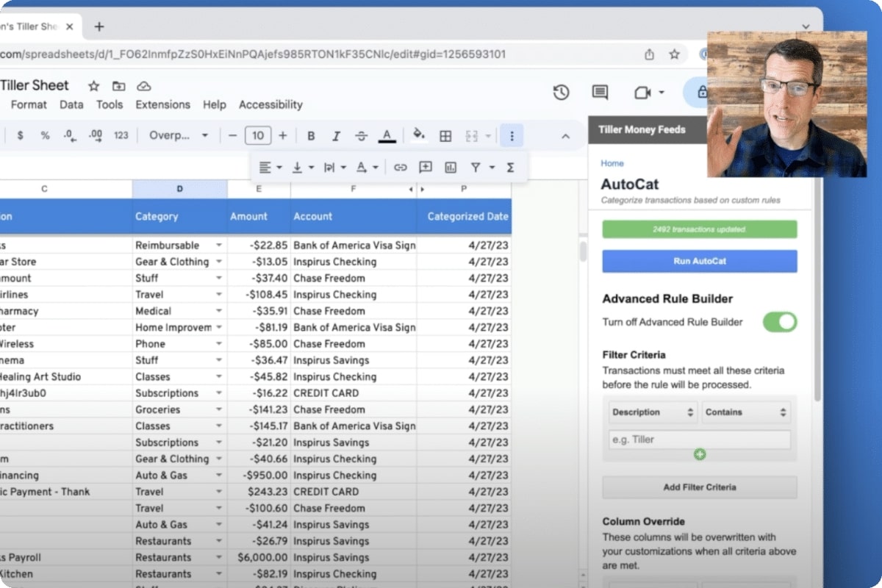The height and width of the screenshot is (588, 882).
Task: Open a new browser tab
Action: tap(99, 26)
